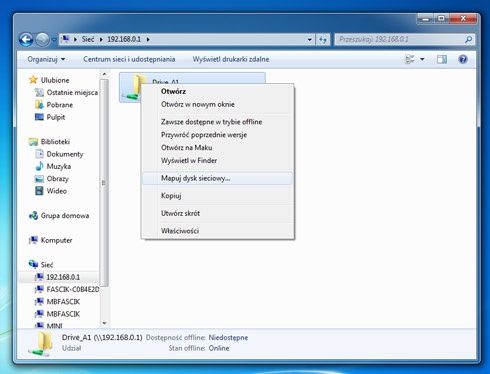Viewport: 490px width, 374px height.
Task: Click the change view icon
Action: [410, 59]
